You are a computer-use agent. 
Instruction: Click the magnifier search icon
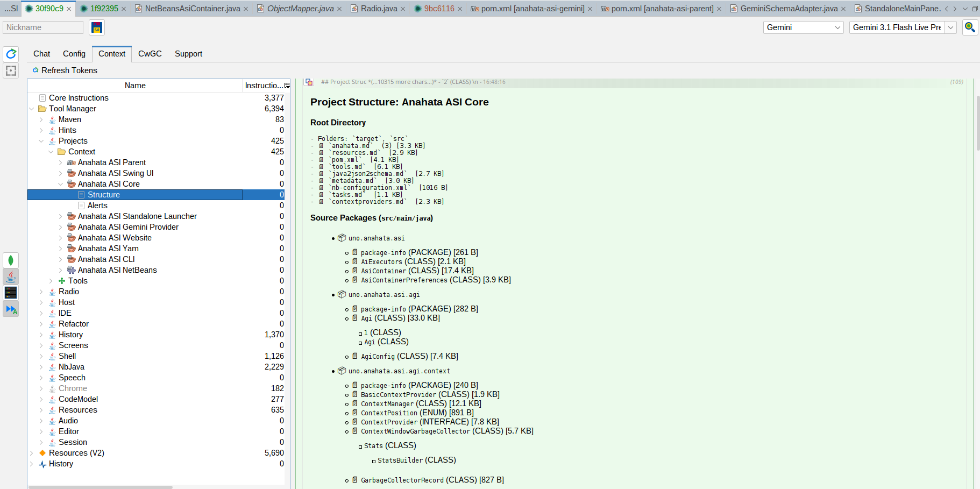970,27
